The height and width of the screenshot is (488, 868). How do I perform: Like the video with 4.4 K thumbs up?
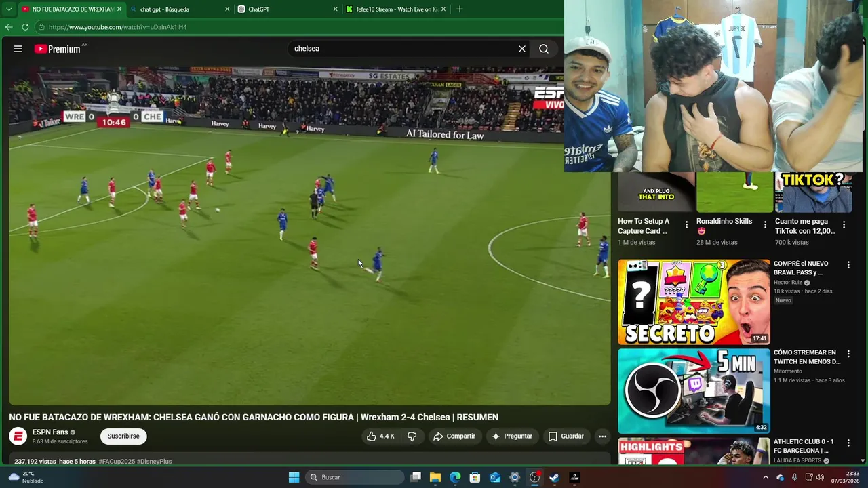pyautogui.click(x=380, y=436)
